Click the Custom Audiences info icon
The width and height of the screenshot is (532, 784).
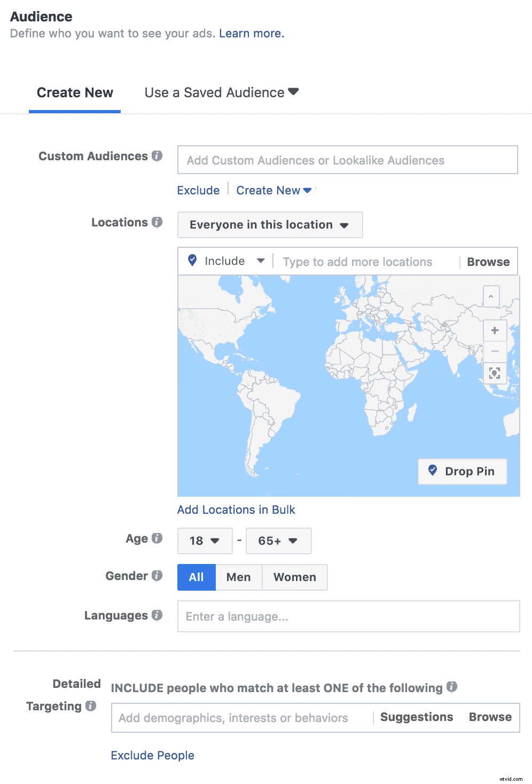158,156
